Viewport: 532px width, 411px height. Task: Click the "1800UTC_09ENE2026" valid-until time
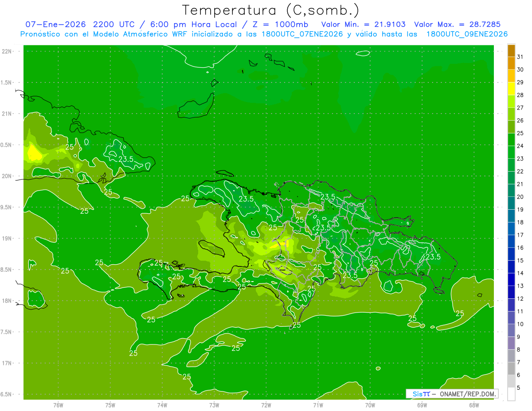click(467, 34)
